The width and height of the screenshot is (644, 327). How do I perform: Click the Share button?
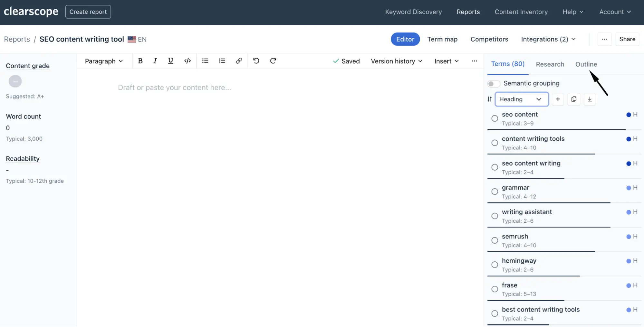click(627, 39)
